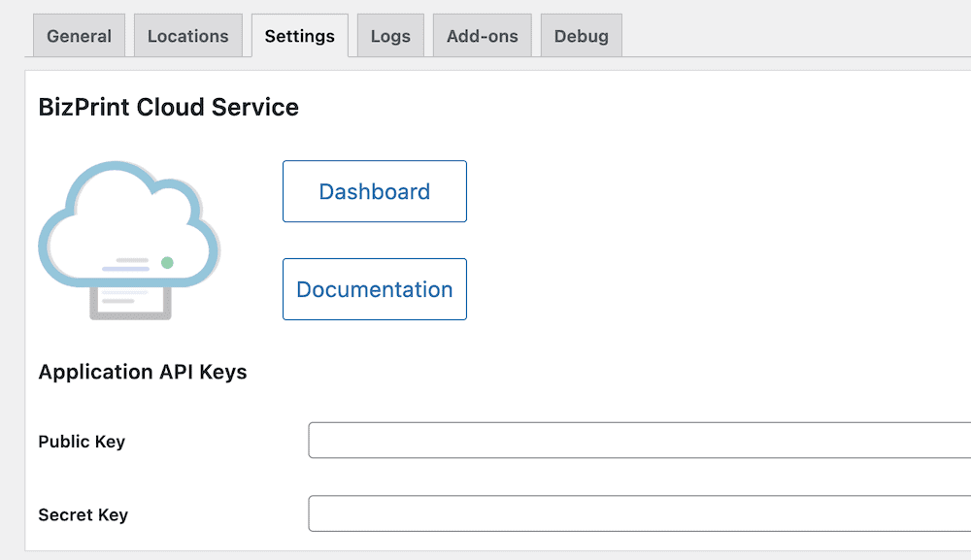Go to the Add-ons tab
The height and width of the screenshot is (560, 971).
[x=483, y=36]
